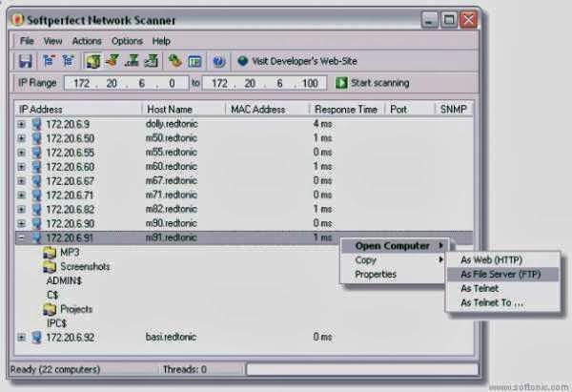Expand the 172.20.6.9 node

coord(22,124)
